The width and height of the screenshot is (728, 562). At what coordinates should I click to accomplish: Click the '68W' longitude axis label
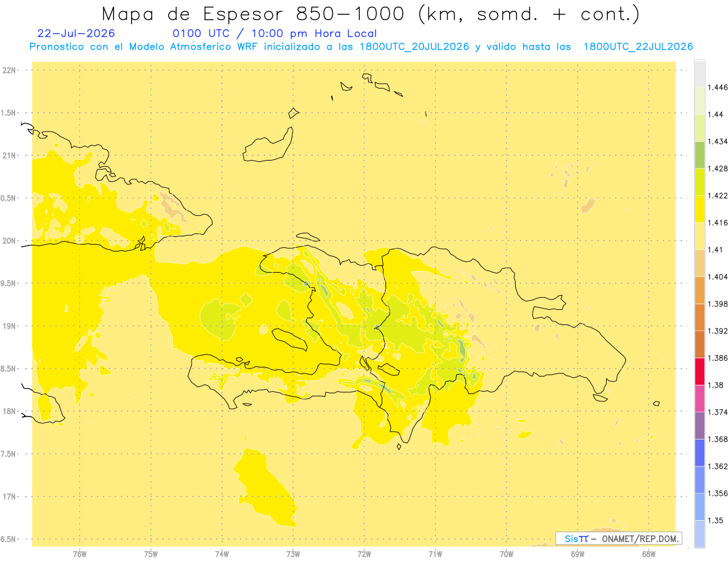tap(649, 554)
